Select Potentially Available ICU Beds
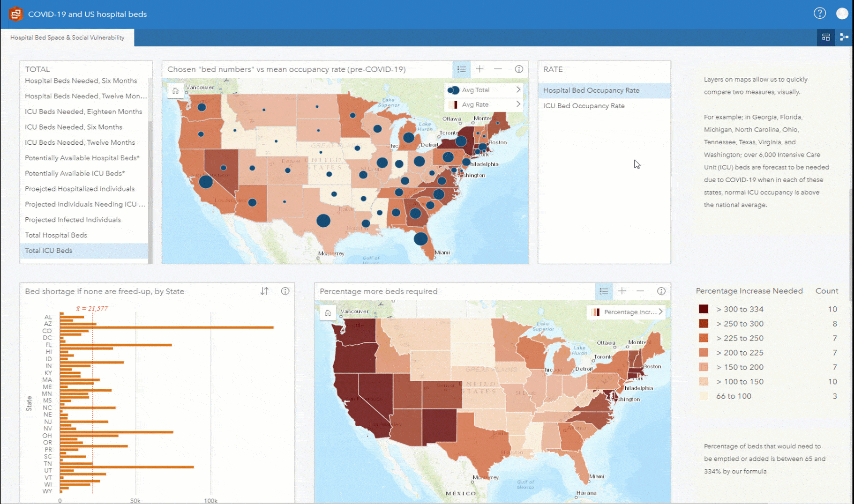Screen dimensions: 854x504 click(84, 173)
